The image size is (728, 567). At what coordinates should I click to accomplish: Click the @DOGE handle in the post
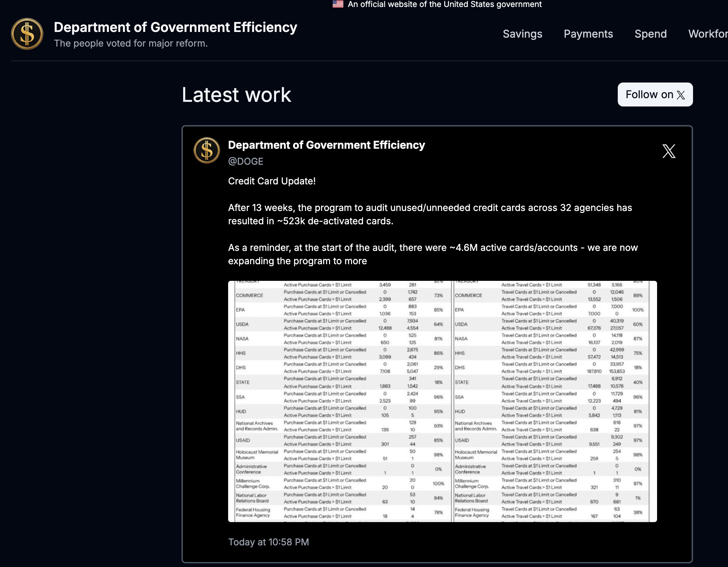point(246,161)
